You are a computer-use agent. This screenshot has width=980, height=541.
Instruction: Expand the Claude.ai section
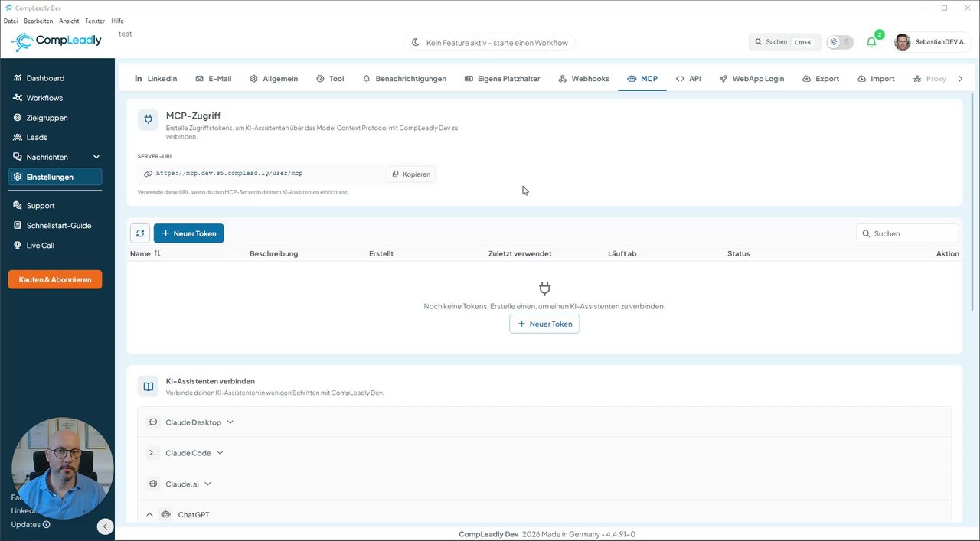coord(544,484)
